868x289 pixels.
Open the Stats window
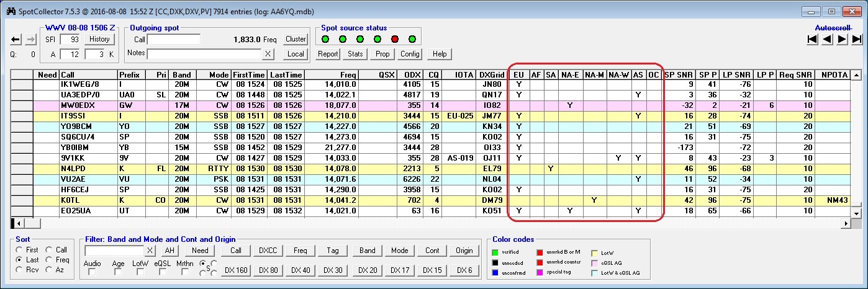[x=355, y=54]
